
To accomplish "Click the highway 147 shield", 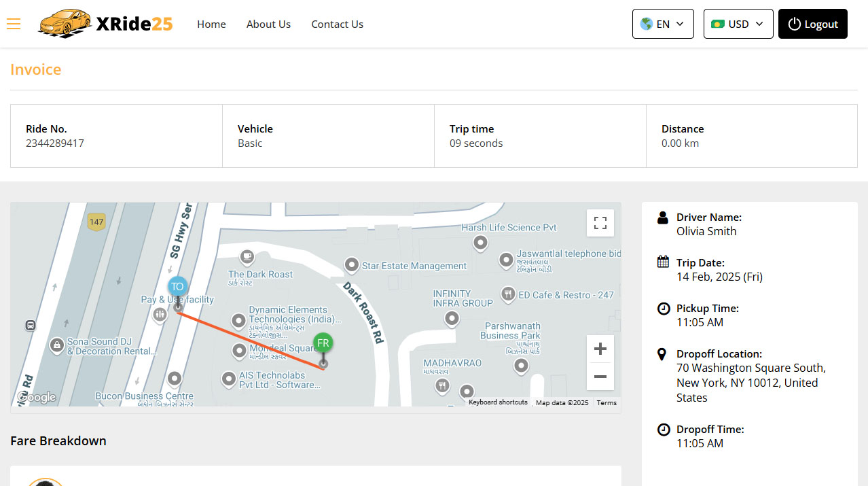I will [x=96, y=222].
